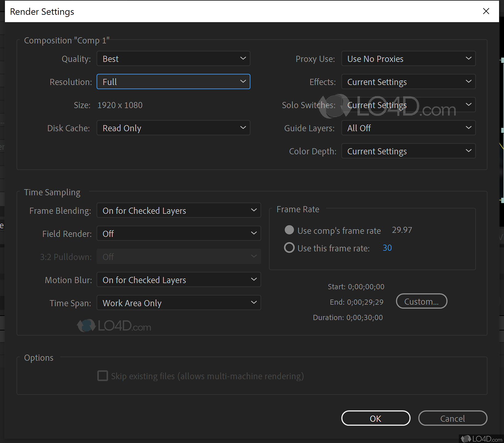
Task: Confirm settings with OK button
Action: 375,418
